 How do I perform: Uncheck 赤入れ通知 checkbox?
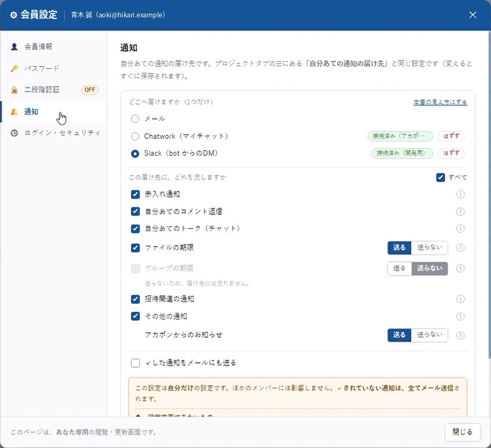point(135,194)
